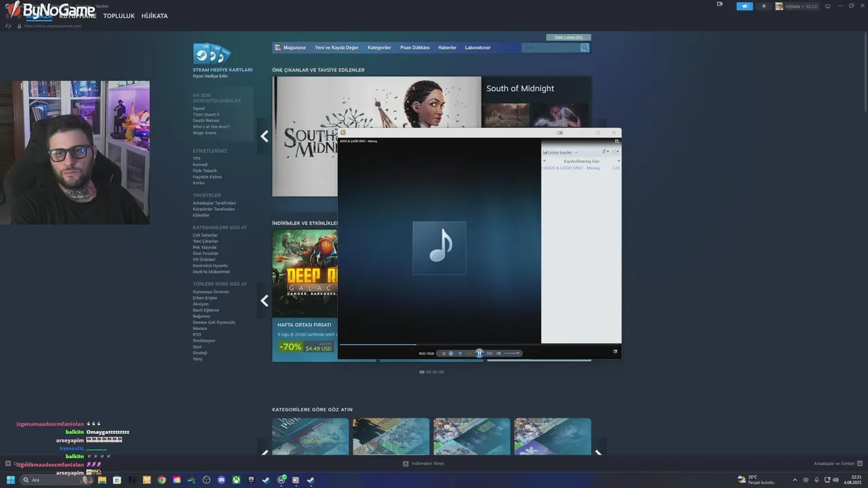Open the list options dropdown in Media Player

pyautogui.click(x=606, y=151)
